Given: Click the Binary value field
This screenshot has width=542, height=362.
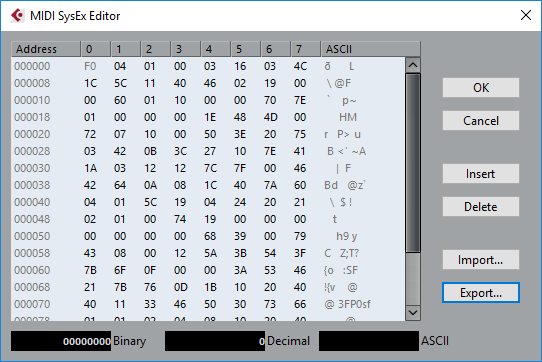Looking at the screenshot, I should point(61,341).
